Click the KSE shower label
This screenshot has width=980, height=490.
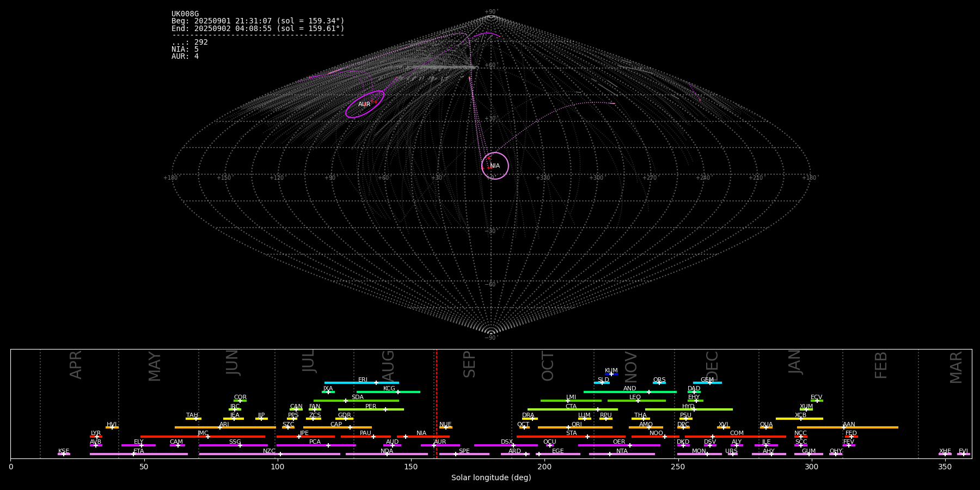point(64,451)
